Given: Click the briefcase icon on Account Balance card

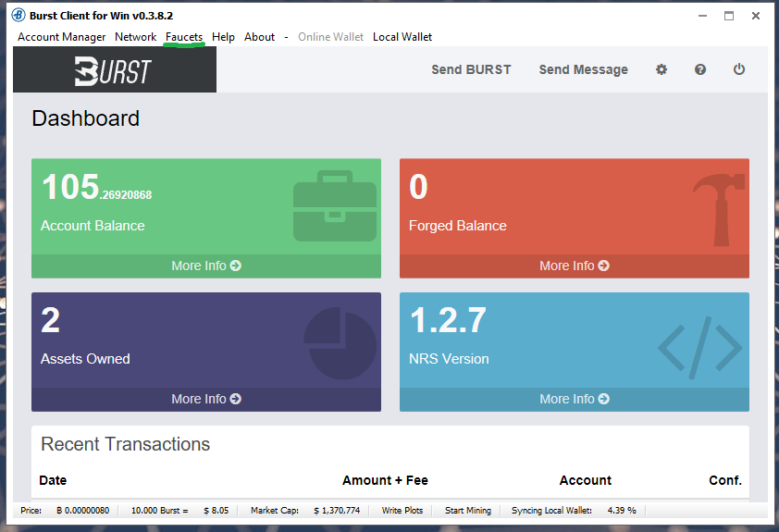Looking at the screenshot, I should pos(334,205).
